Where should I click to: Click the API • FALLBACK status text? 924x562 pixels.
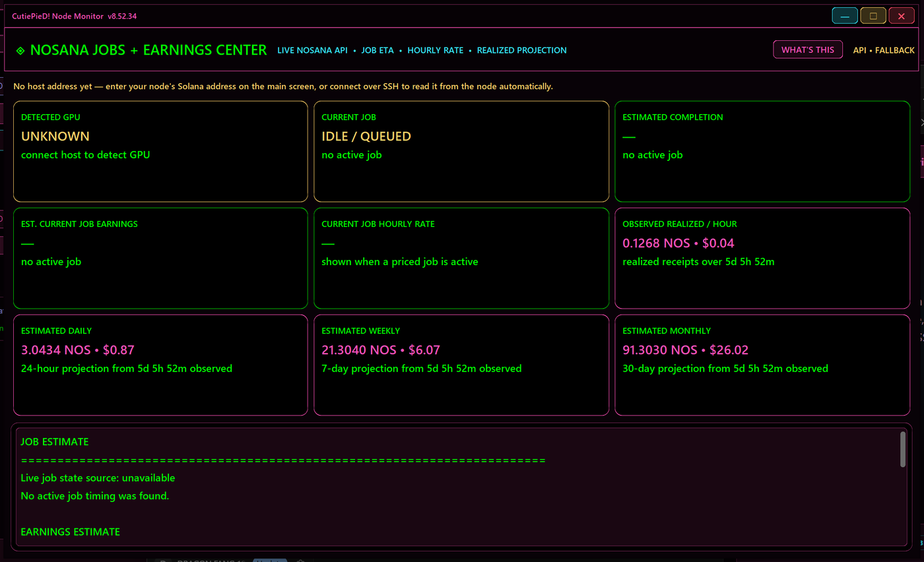pos(884,50)
